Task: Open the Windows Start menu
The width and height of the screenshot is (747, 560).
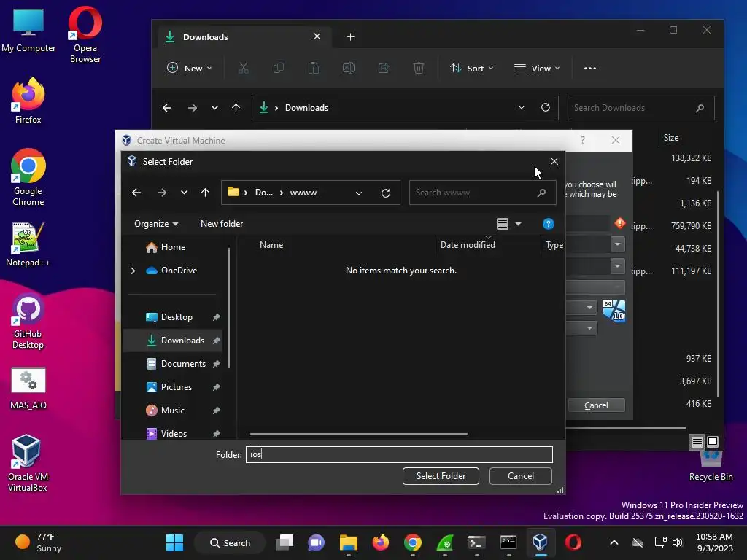Action: pos(174,542)
